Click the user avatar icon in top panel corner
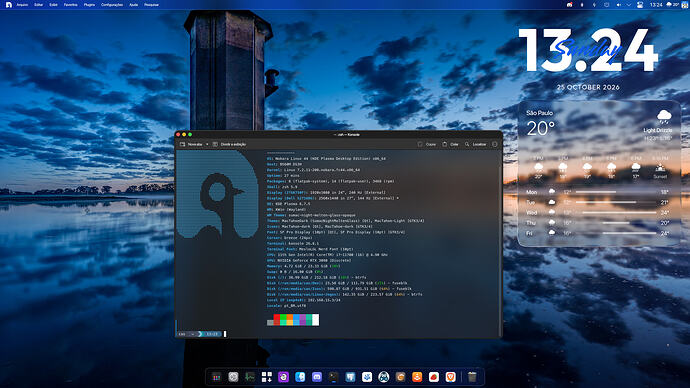Viewport: 690px width, 388px height. click(685, 5)
